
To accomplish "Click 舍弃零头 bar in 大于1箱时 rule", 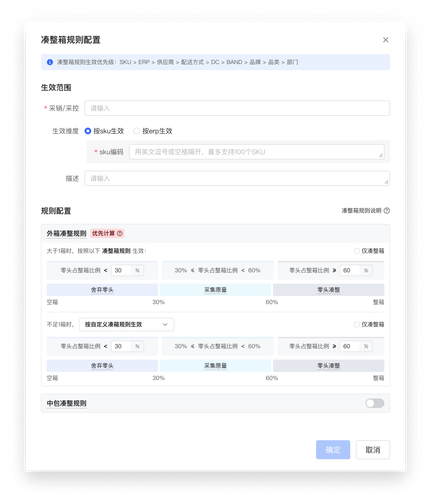I will [x=102, y=290].
